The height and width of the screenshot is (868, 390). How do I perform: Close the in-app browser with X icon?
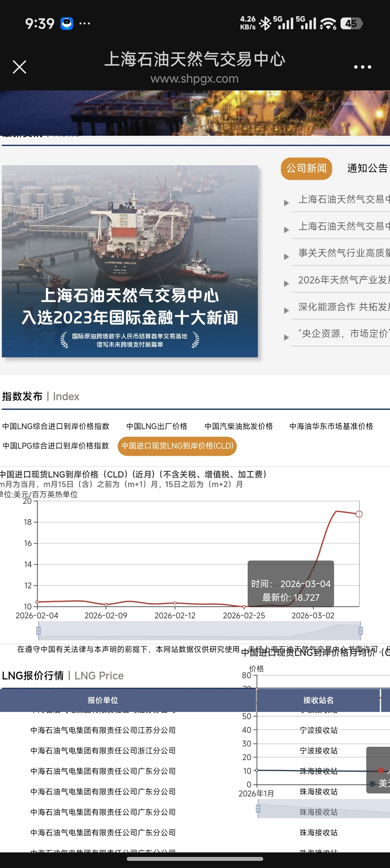click(x=19, y=67)
